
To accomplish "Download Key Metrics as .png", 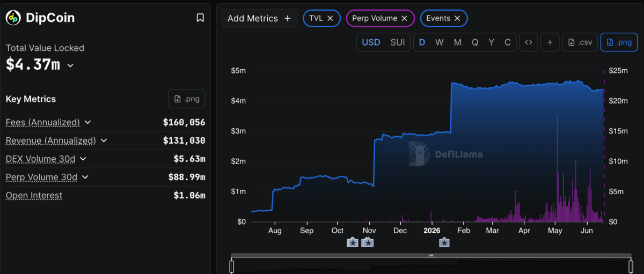I will (186, 99).
